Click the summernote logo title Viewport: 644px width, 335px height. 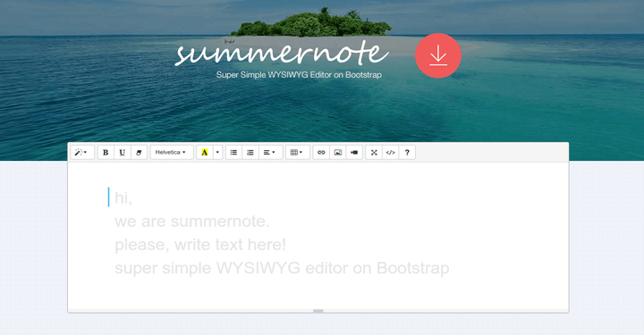(282, 53)
